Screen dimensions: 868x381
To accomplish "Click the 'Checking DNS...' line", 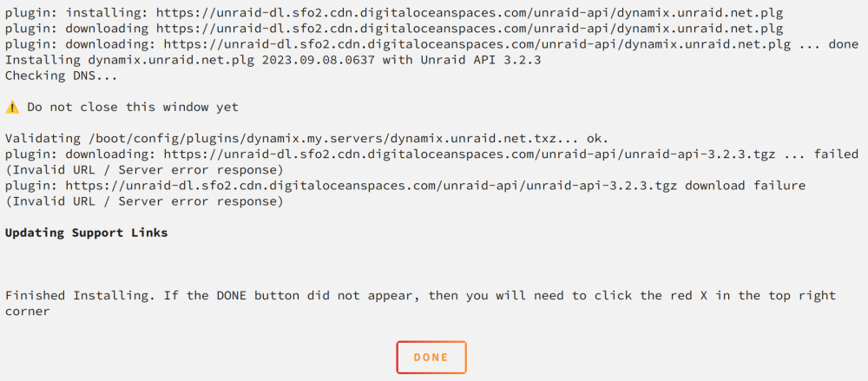I will click(61, 76).
